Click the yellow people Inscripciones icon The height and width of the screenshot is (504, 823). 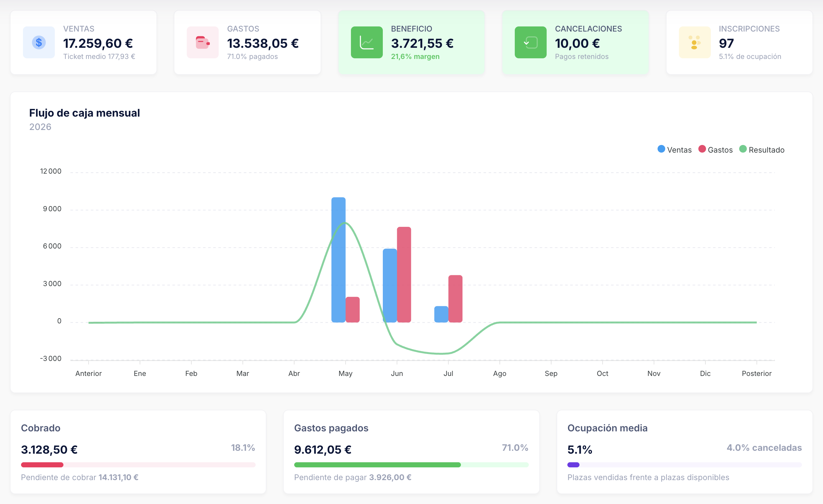coord(695,42)
